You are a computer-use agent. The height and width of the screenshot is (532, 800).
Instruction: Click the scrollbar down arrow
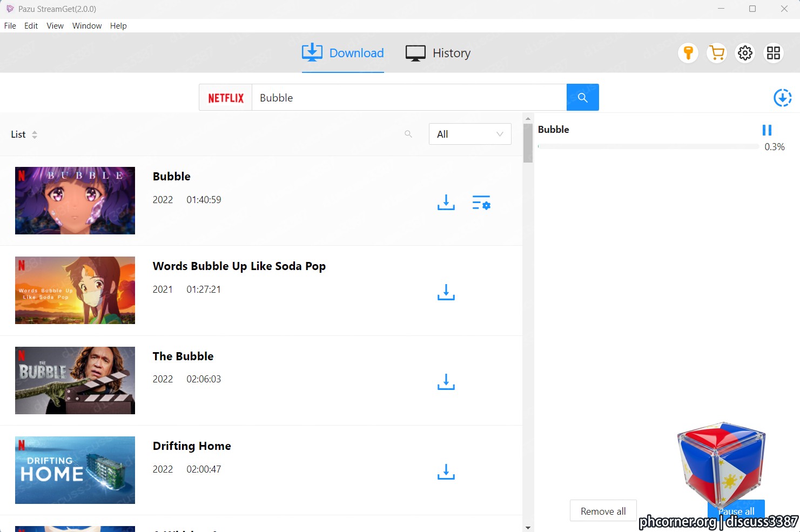coord(528,528)
